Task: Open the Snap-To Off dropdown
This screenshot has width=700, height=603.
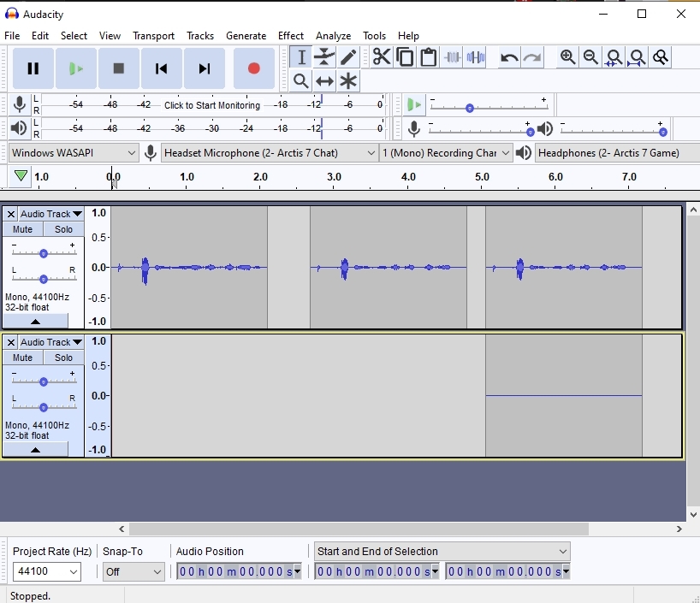Action: [133, 571]
